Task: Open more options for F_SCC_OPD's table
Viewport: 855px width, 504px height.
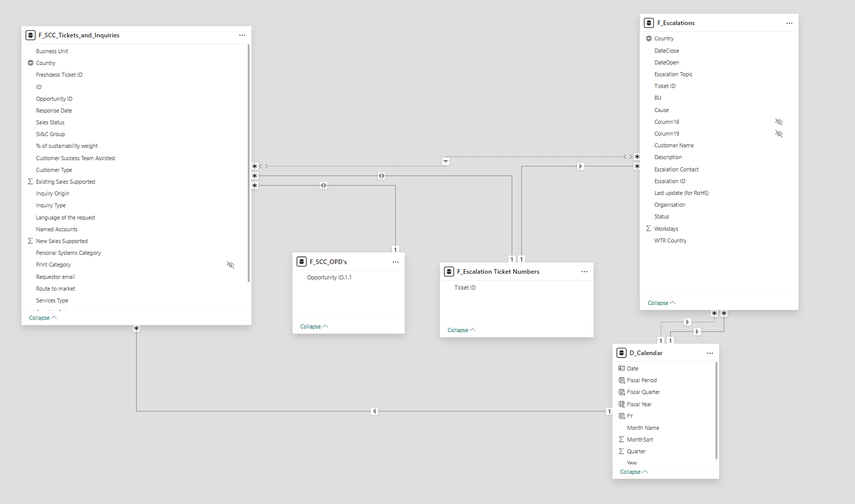Action: point(396,261)
